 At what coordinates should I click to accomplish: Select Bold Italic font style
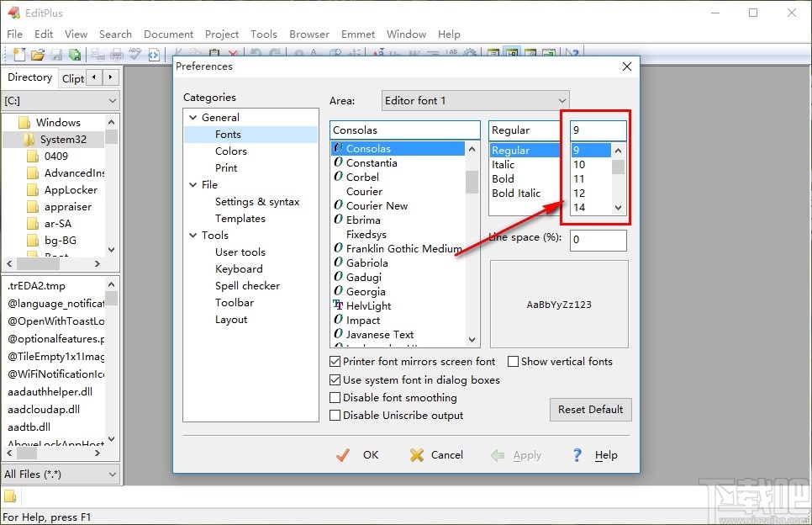tap(516, 194)
